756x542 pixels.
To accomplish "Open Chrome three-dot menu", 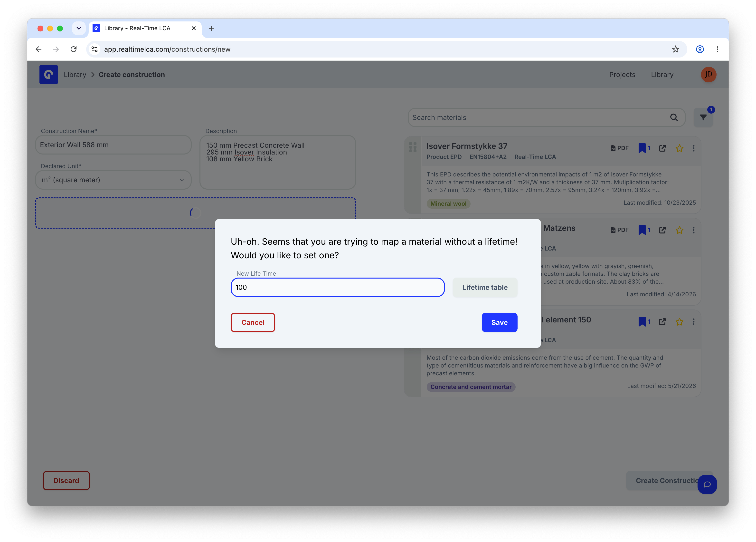I will click(717, 49).
